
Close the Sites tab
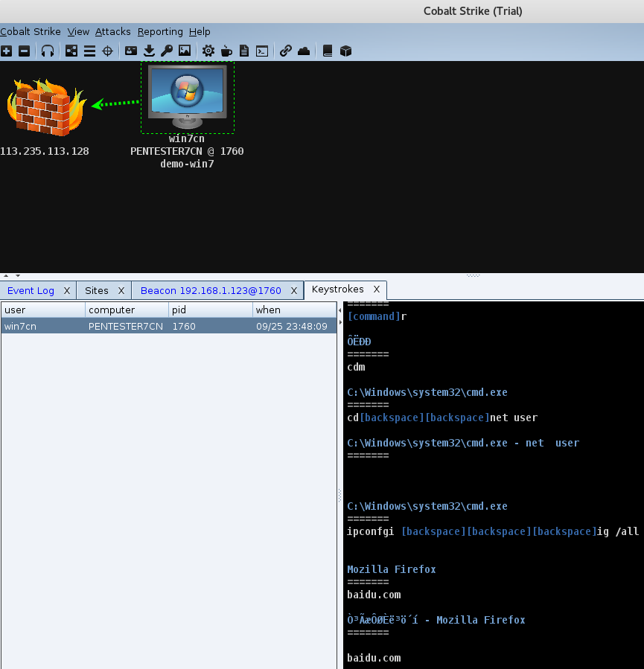[x=121, y=290]
